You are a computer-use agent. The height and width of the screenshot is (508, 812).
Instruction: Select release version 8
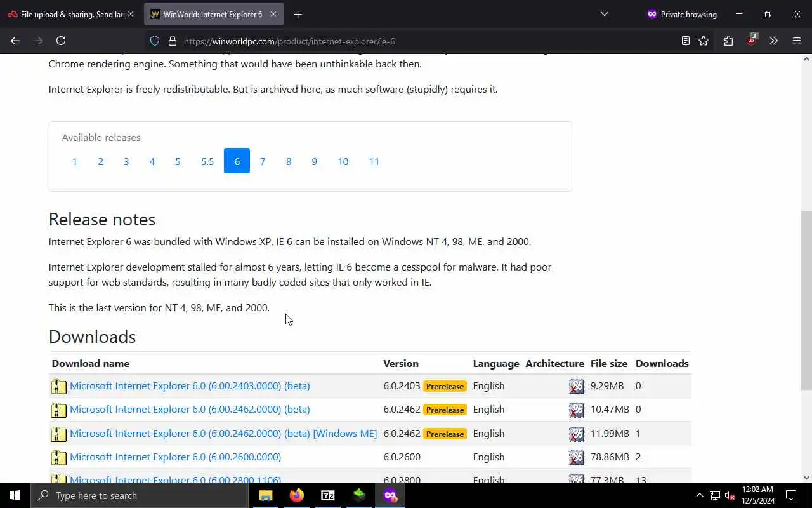[289, 161]
